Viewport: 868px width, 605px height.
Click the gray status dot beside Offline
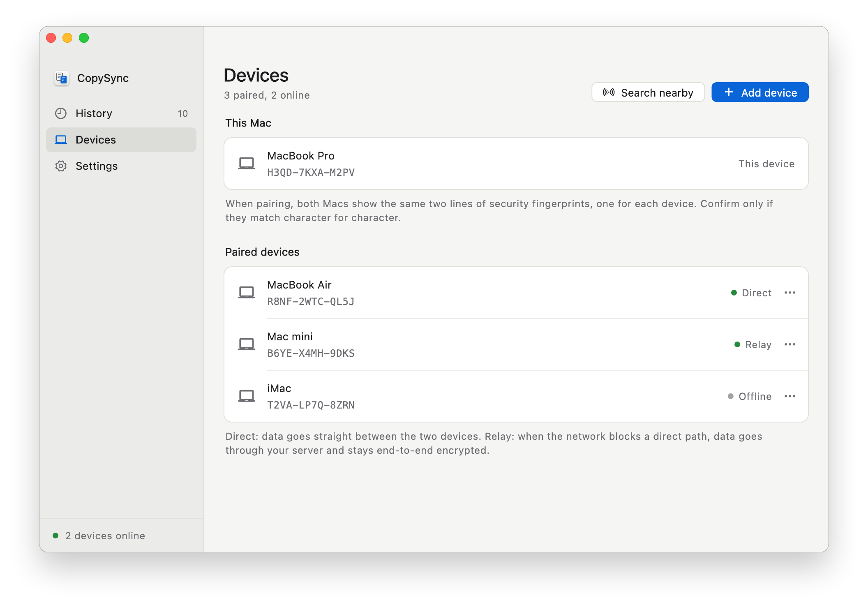click(731, 396)
